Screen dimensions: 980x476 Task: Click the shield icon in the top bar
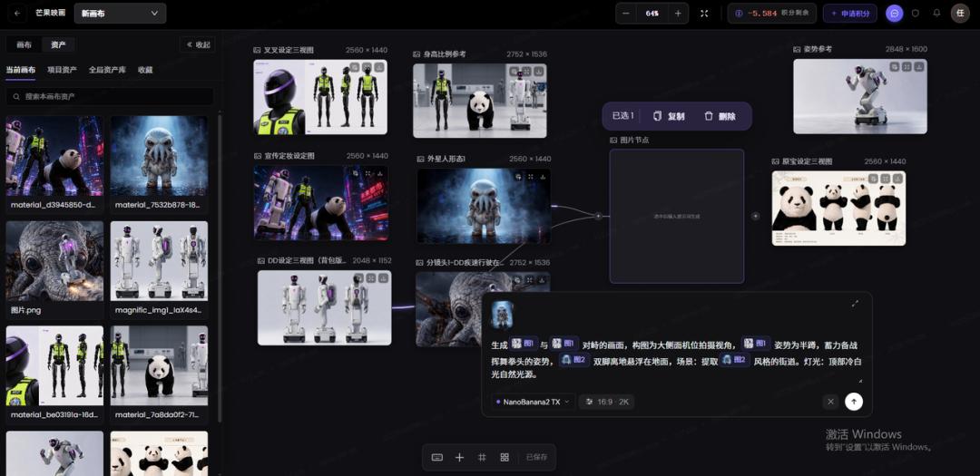pyautogui.click(x=916, y=13)
